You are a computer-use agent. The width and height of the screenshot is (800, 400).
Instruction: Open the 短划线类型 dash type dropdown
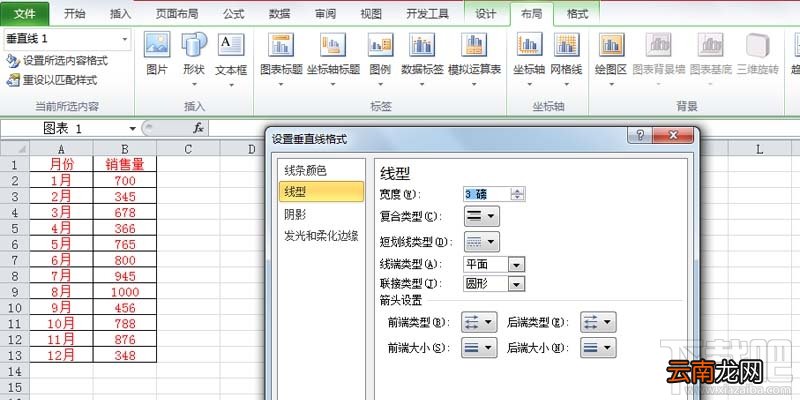click(x=482, y=241)
